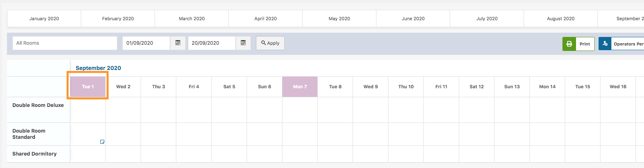644x168 pixels.
Task: Select the Sat 12 day column header
Action: pyautogui.click(x=477, y=87)
